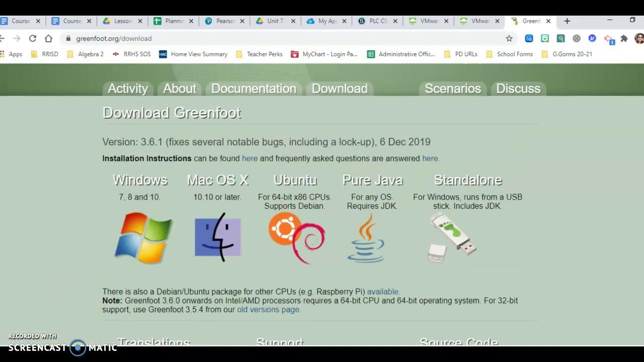Viewport: 644px width, 362px height.
Task: Click the Windows heading link
Action: (140, 180)
